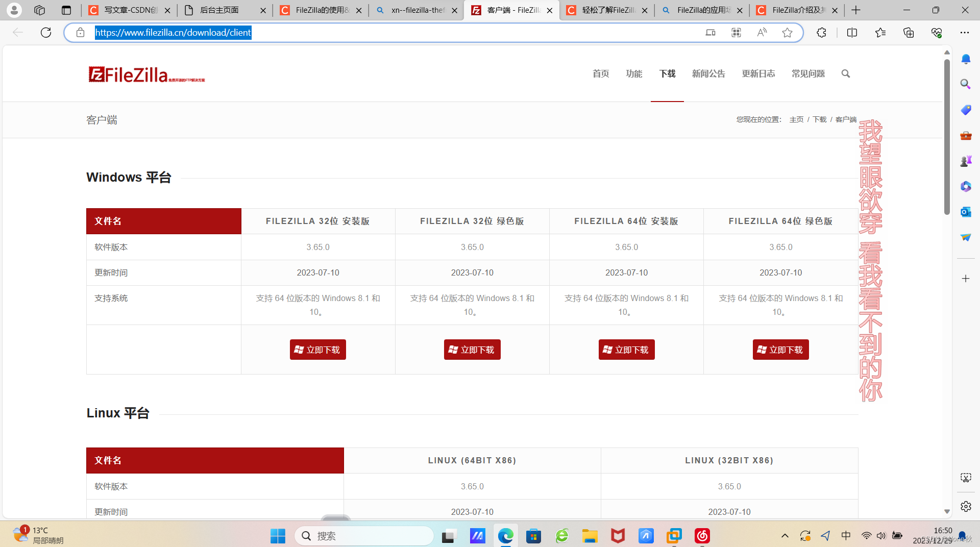This screenshot has height=547, width=980.
Task: Download FileZilla 64位 绿色版
Action: [780, 350]
